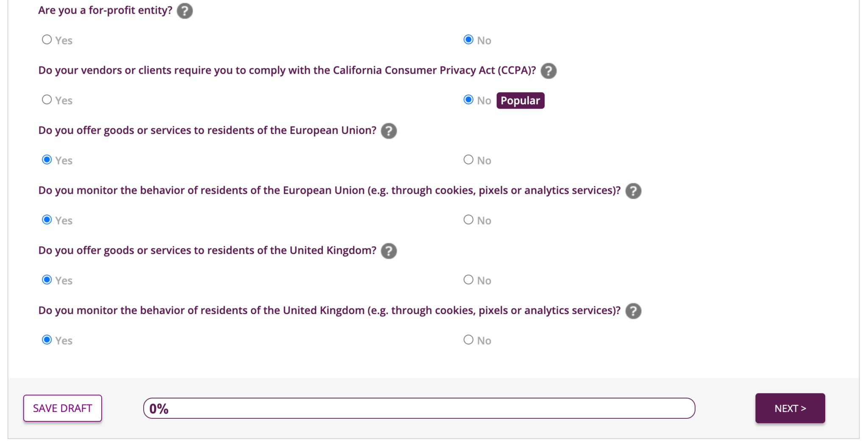This screenshot has width=868, height=448.
Task: Show help for monitoring United Kingdom residents question
Action: pos(633,311)
